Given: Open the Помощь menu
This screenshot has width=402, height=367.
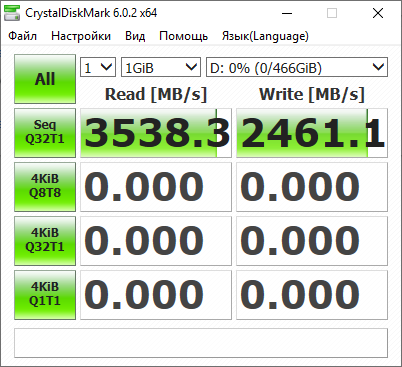Looking at the screenshot, I should tap(183, 36).
